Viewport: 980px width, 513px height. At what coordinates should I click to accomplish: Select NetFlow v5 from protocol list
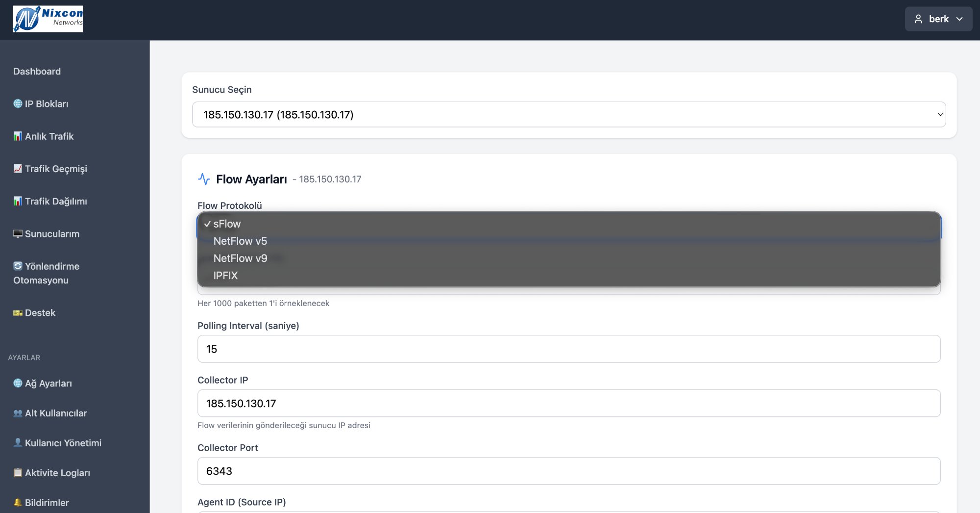pos(240,241)
